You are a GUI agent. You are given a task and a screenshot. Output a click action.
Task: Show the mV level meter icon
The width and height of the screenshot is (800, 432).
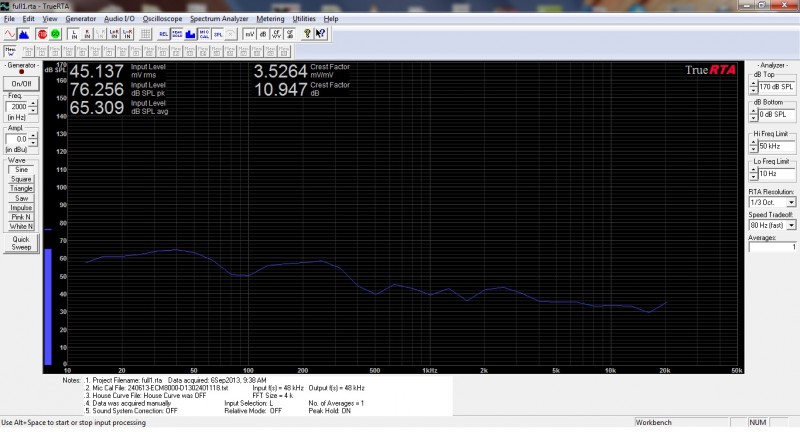[x=249, y=34]
